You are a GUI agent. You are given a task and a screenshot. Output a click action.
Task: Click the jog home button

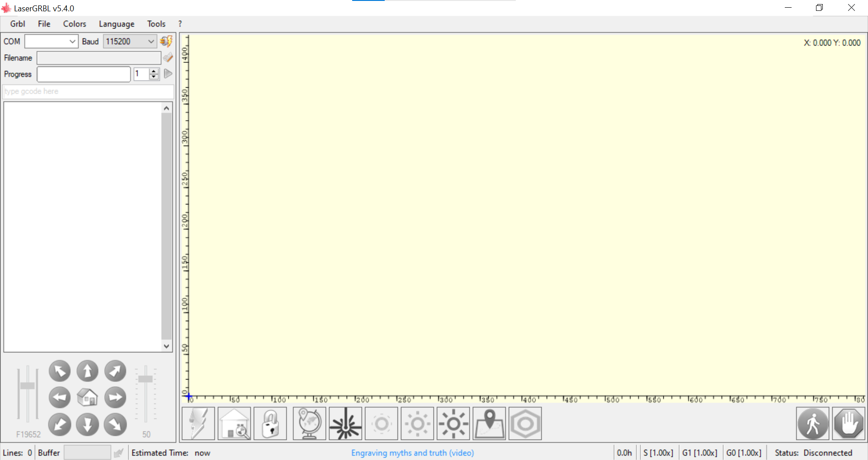[87, 398]
